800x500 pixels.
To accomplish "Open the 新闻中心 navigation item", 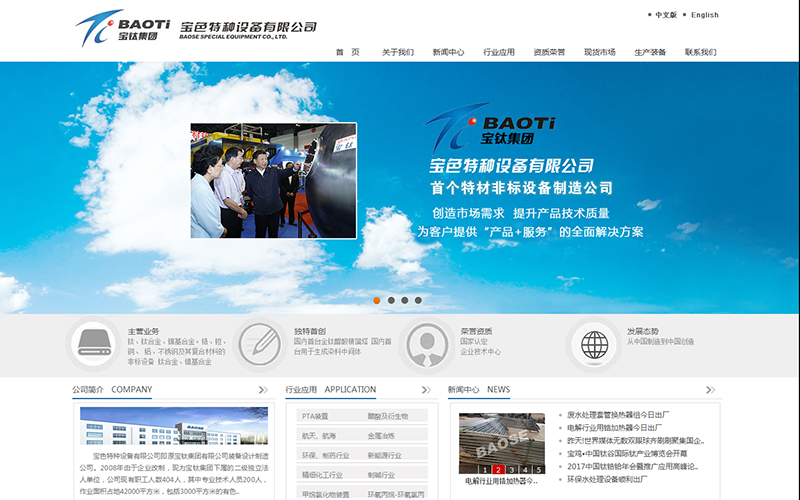I will (x=448, y=52).
